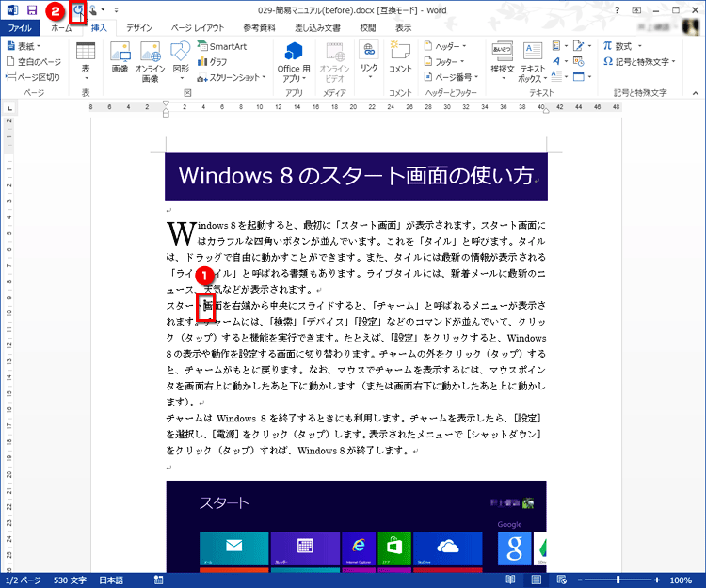
Task: Click the drop cap letter W
Action: pos(181,233)
